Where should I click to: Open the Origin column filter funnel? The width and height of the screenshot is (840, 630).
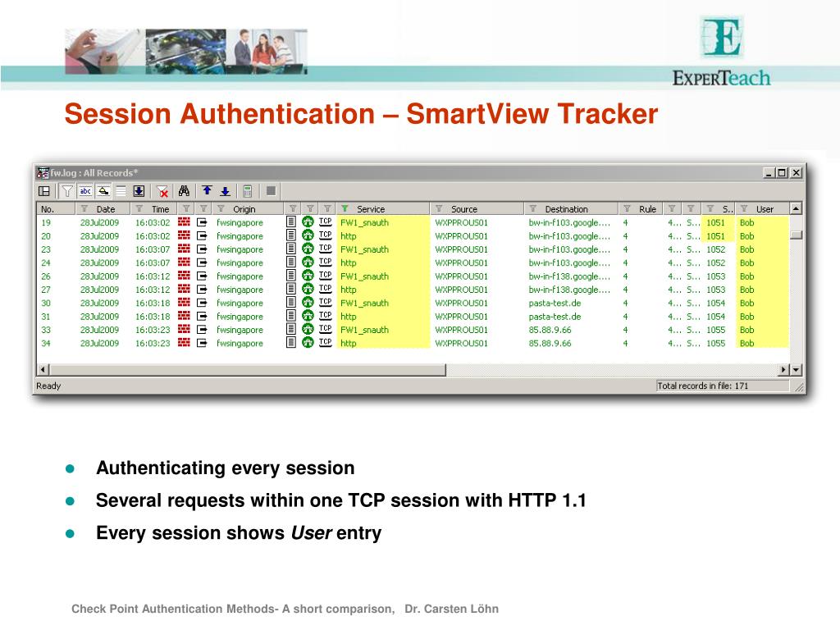pyautogui.click(x=221, y=208)
